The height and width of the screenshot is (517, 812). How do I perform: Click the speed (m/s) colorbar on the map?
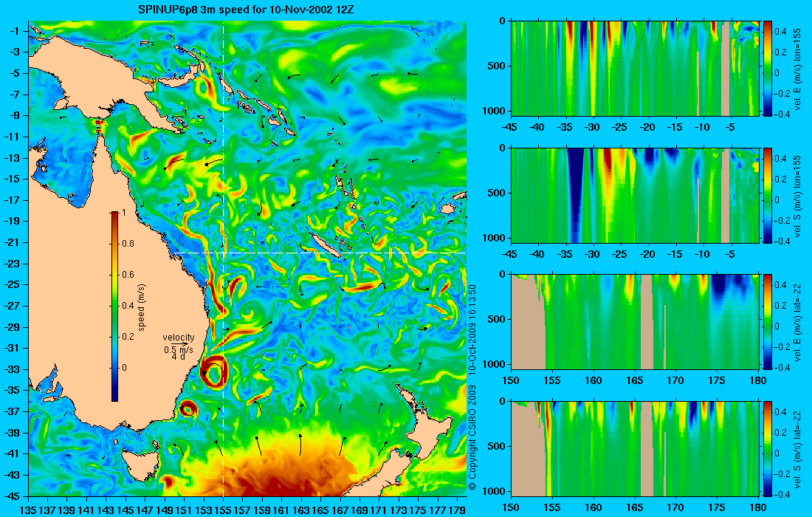[x=114, y=306]
